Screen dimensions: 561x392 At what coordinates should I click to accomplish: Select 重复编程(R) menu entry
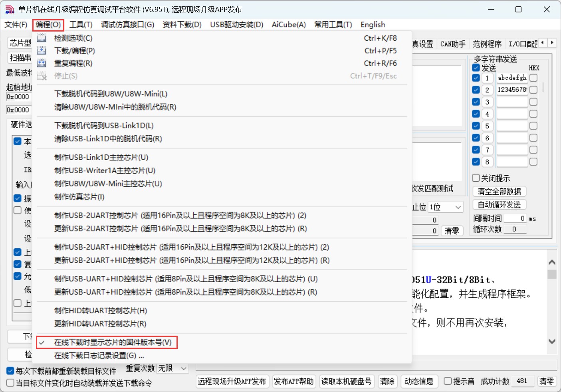222,63
